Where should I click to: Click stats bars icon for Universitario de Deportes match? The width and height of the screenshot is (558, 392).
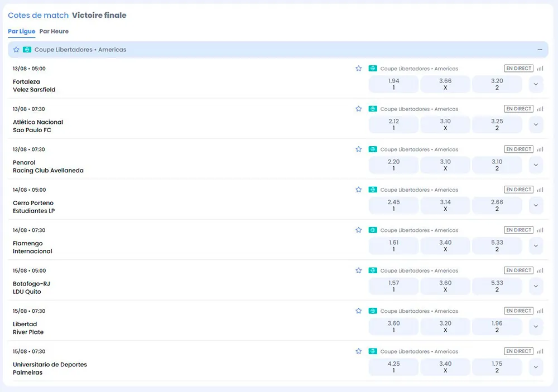point(540,351)
